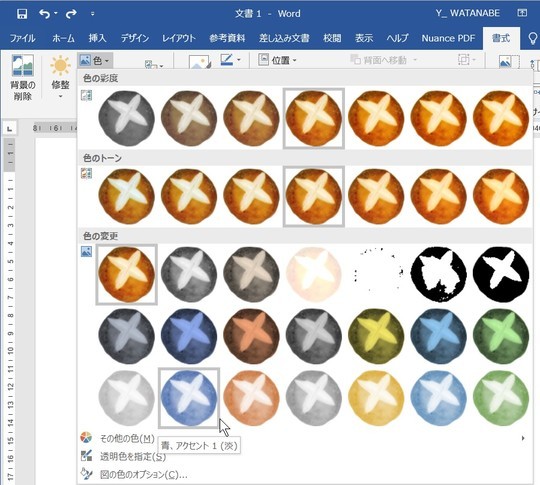Click the Save icon in title bar

tap(22, 14)
